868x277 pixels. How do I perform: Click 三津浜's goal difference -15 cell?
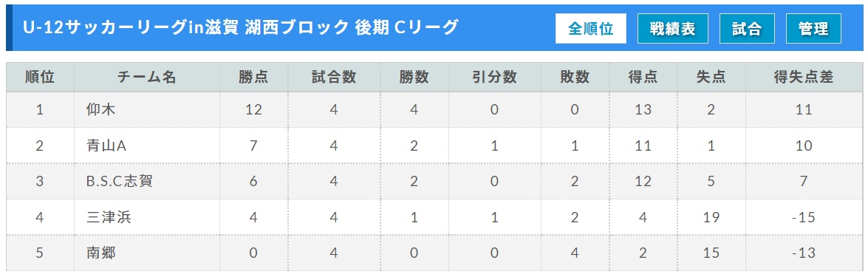[x=803, y=217]
